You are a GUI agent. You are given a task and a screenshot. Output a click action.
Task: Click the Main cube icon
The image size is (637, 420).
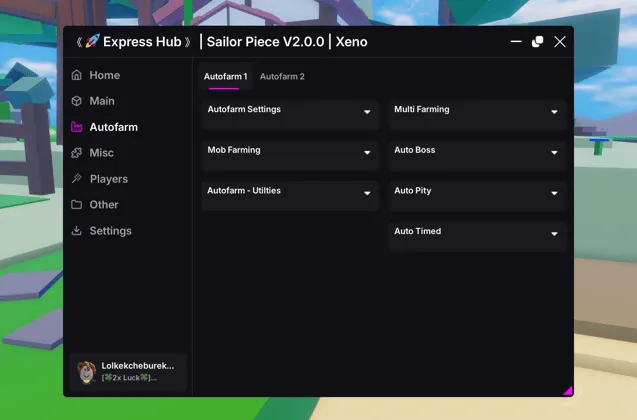point(77,101)
